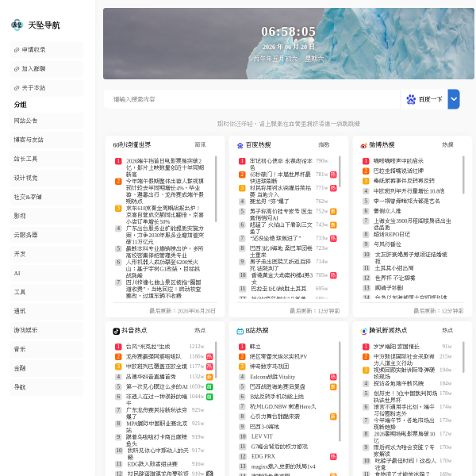The height and width of the screenshot is (476, 476).
Task: Click the 百度一下 search button
Action: click(x=424, y=99)
